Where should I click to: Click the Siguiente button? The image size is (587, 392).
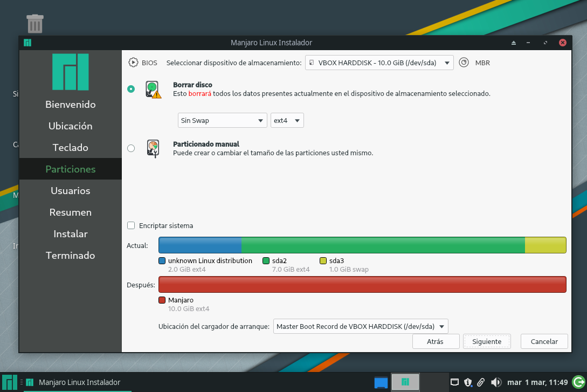coord(487,341)
